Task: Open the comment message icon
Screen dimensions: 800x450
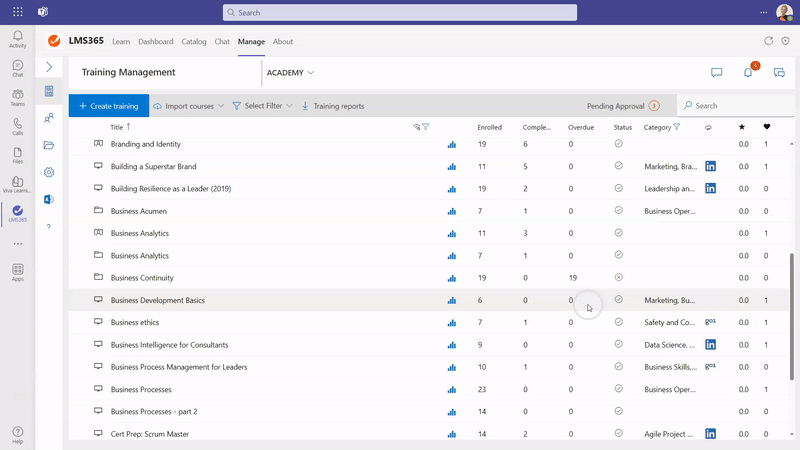Action: 716,72
